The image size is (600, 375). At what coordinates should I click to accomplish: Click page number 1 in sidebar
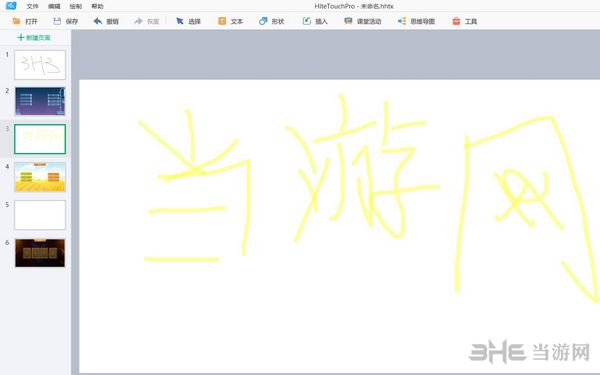7,55
